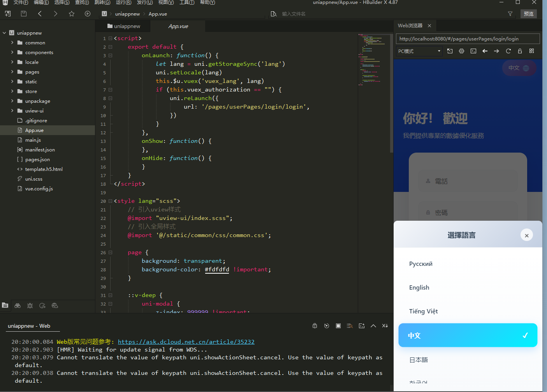Viewport: 547px width, 392px height.
Task: Open the 发行(U) menu
Action: pyautogui.click(x=144, y=2)
